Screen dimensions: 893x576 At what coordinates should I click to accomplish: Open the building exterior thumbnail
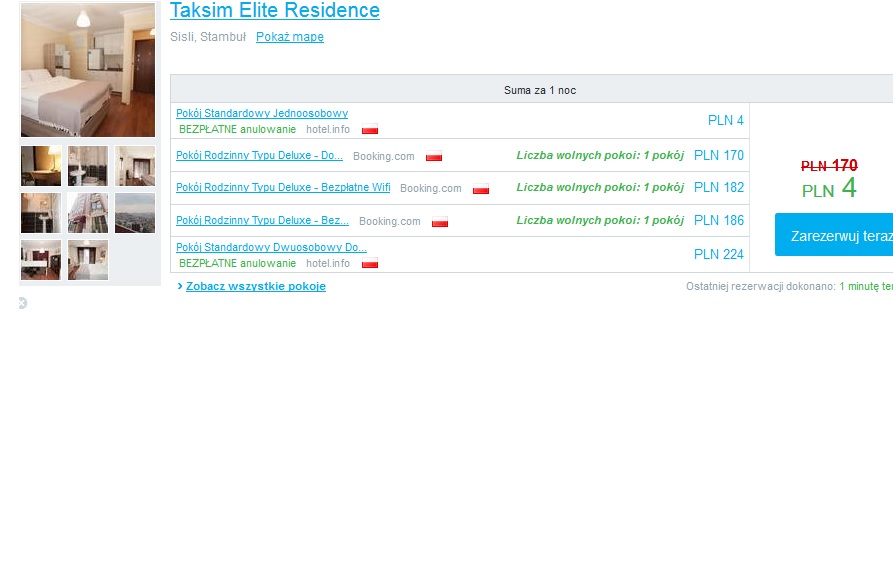click(x=88, y=213)
